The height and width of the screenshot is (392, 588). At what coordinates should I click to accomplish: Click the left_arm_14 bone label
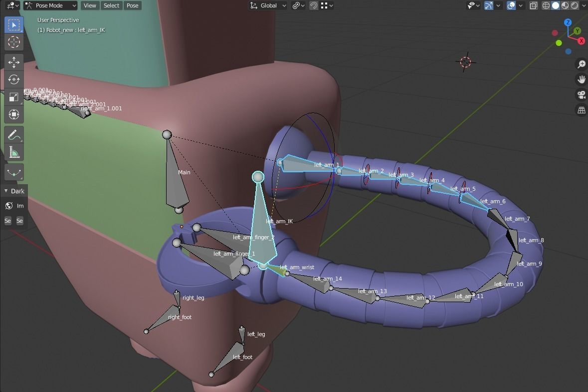coord(327,279)
